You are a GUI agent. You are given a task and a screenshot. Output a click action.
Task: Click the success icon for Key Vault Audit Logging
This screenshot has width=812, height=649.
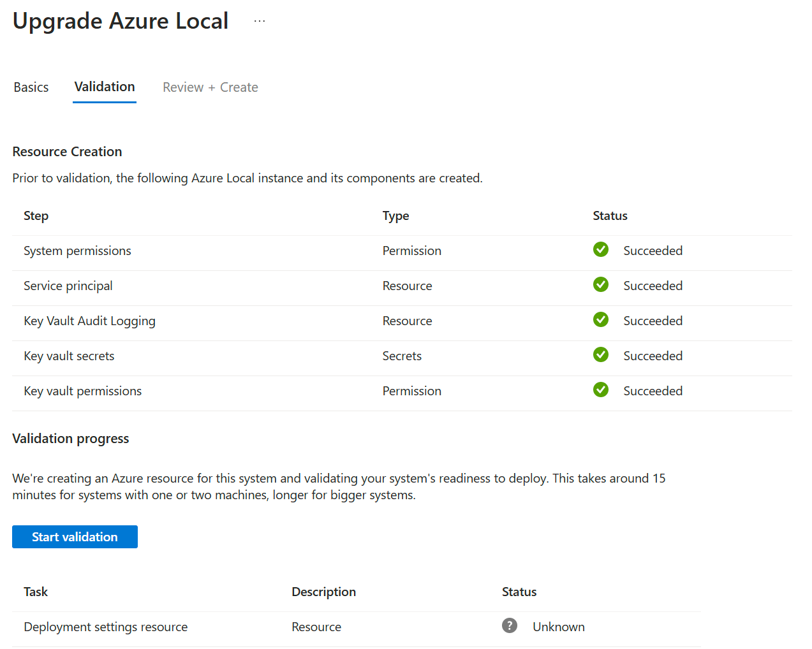coord(601,319)
